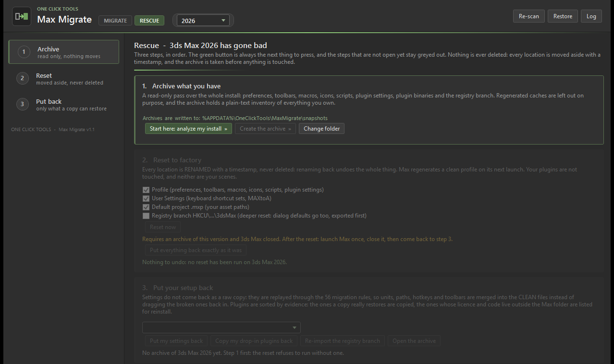Toggle the Default project .mxp checkbox
This screenshot has width=614, height=364.
coord(146,207)
